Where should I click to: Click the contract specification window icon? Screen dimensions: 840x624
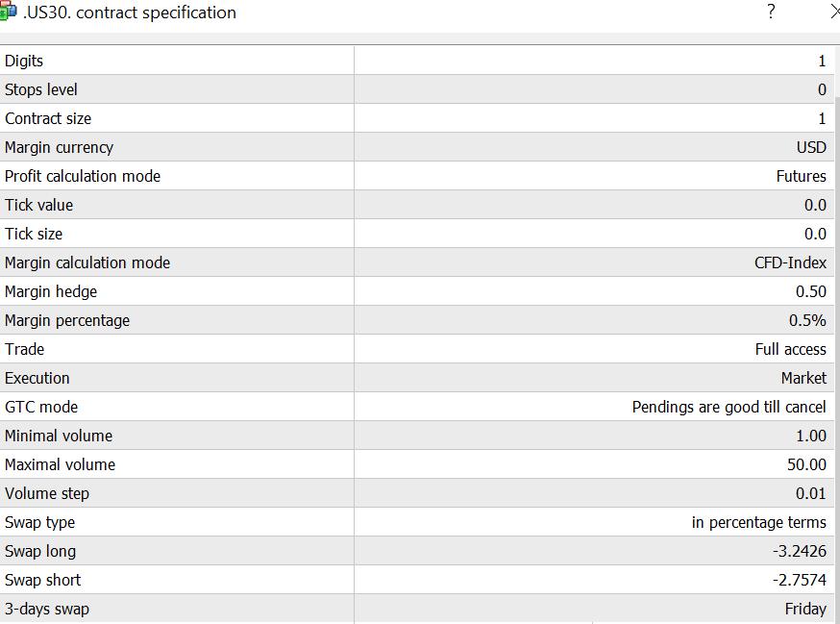8,12
